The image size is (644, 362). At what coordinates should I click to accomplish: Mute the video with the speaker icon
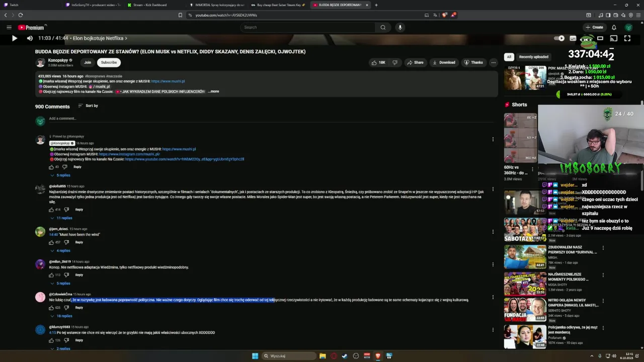[30, 38]
